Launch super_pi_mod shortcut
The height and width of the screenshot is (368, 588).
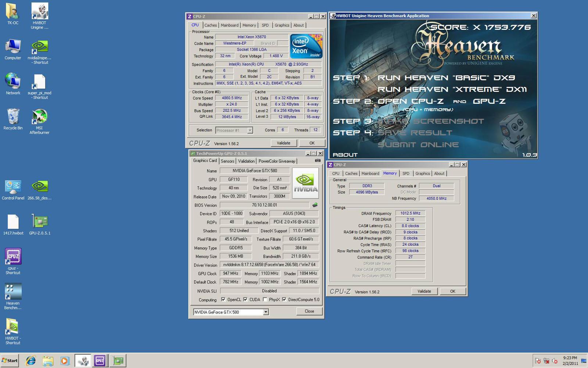(x=39, y=86)
